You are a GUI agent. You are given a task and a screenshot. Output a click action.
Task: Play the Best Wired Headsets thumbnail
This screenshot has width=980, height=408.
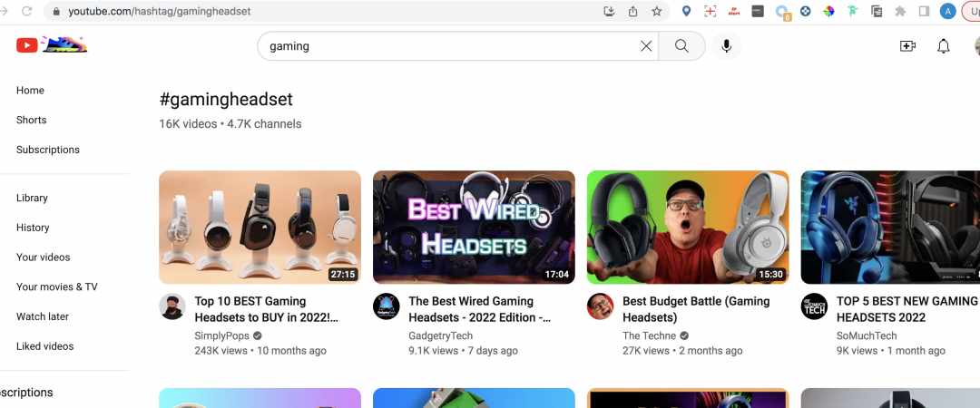tap(474, 227)
